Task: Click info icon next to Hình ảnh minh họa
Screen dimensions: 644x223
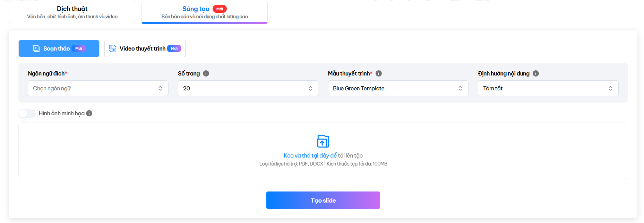Action: pyautogui.click(x=89, y=113)
